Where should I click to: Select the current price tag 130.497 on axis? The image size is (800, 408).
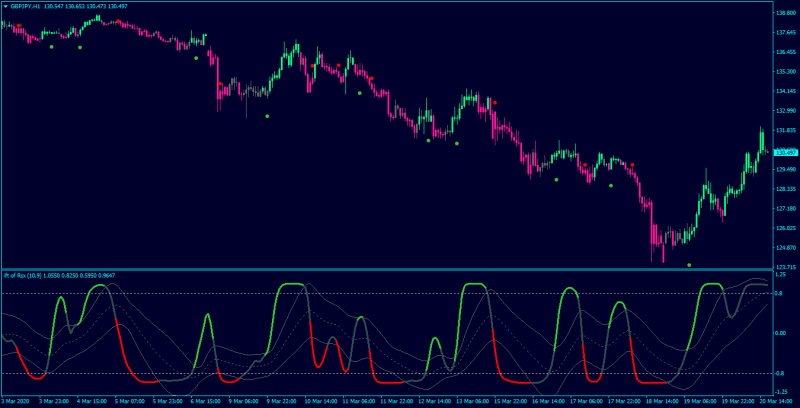tap(786, 152)
